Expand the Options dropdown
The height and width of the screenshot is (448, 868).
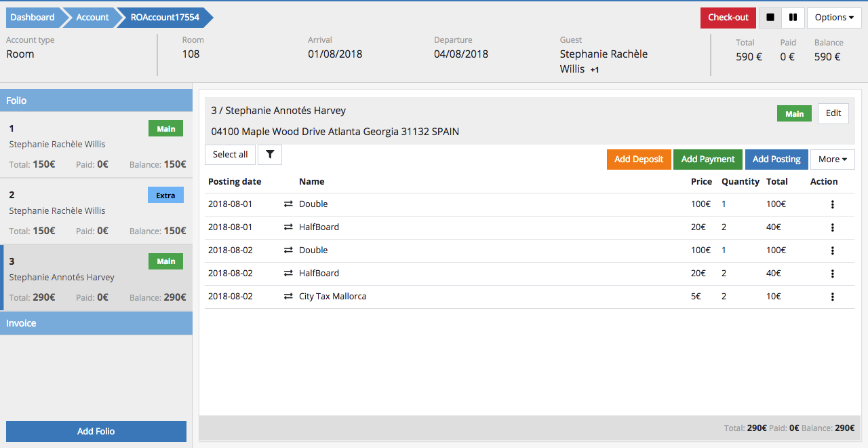tap(833, 18)
